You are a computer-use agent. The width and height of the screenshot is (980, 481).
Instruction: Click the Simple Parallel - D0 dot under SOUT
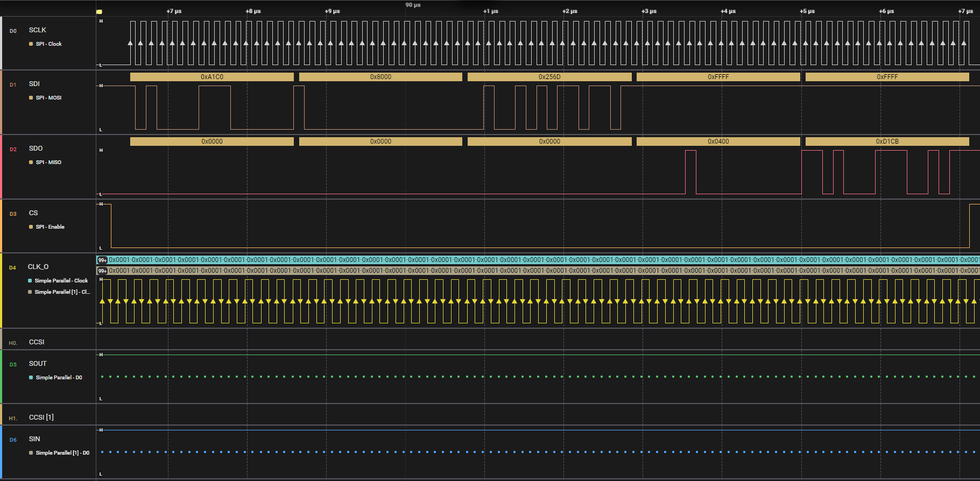[31, 378]
